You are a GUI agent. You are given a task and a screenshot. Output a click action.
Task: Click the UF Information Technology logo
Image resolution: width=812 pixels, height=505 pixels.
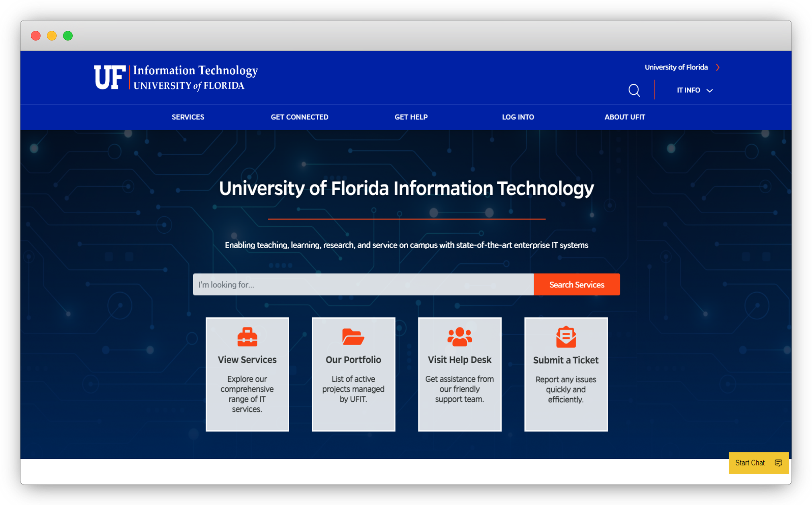click(x=176, y=77)
